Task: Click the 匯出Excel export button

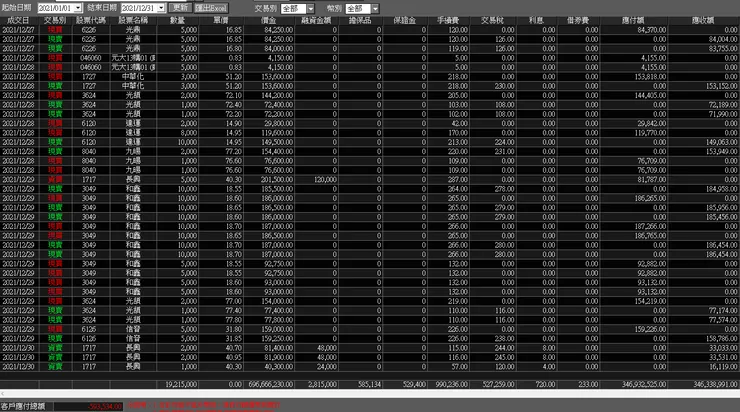Action: [x=211, y=8]
